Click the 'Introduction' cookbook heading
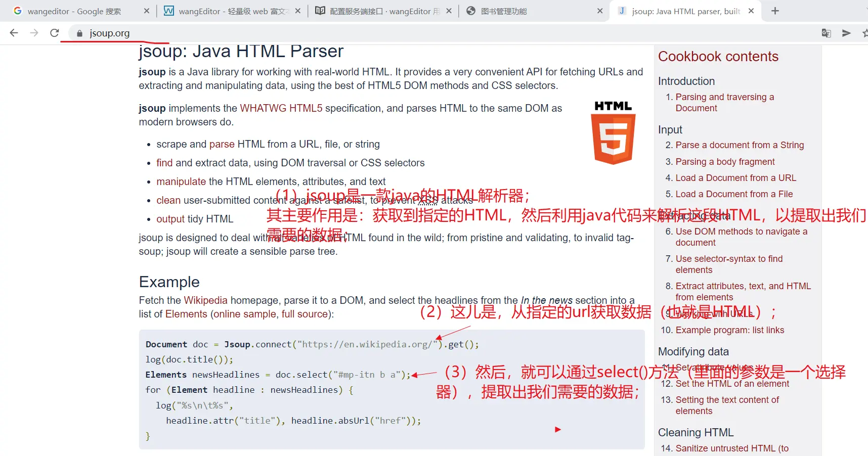 coord(686,81)
